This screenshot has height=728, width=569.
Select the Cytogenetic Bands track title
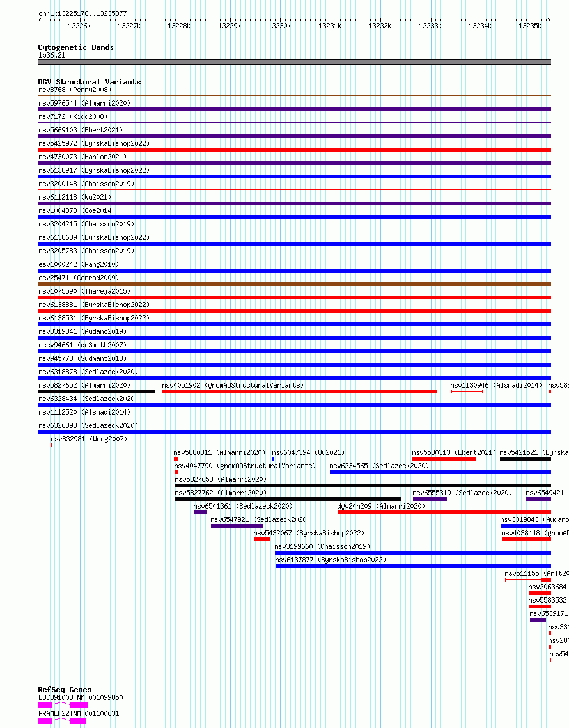[x=76, y=47]
